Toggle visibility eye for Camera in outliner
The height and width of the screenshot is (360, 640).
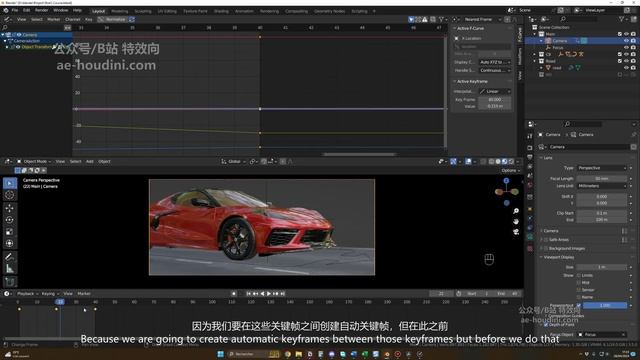tap(626, 41)
